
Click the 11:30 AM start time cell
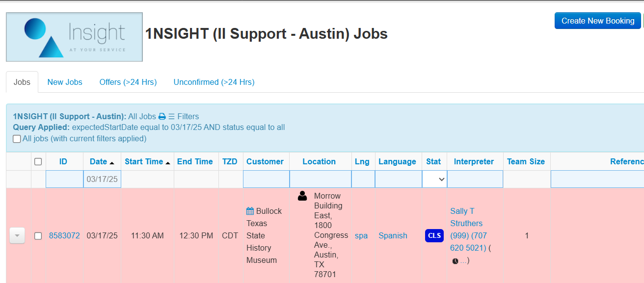[x=147, y=236]
